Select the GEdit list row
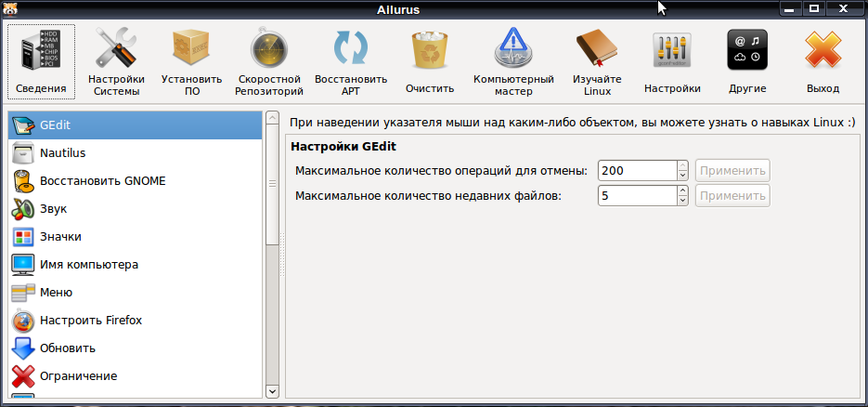Image resolution: width=868 pixels, height=407 pixels. pos(135,125)
